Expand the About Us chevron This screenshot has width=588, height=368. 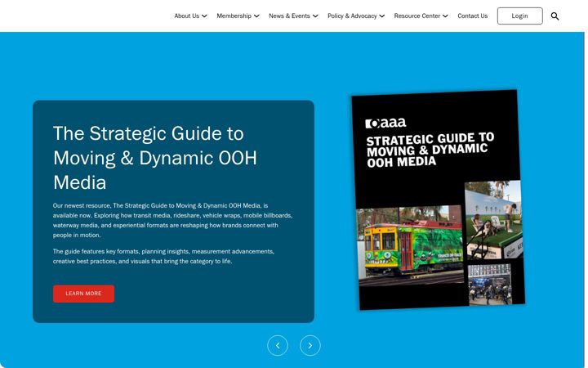coord(204,16)
